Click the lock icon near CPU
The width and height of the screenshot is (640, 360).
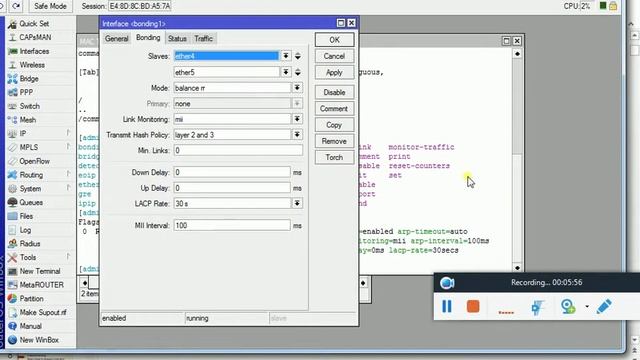613,6
